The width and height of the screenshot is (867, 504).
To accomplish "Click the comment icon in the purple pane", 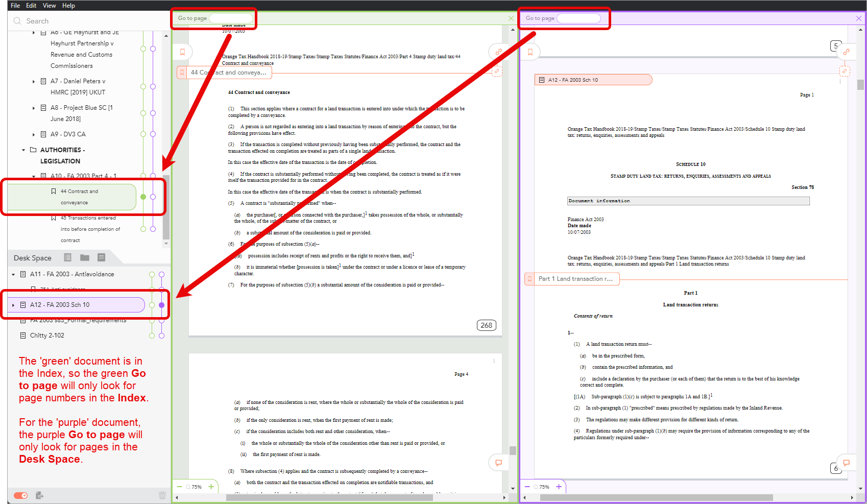I will pos(846,463).
